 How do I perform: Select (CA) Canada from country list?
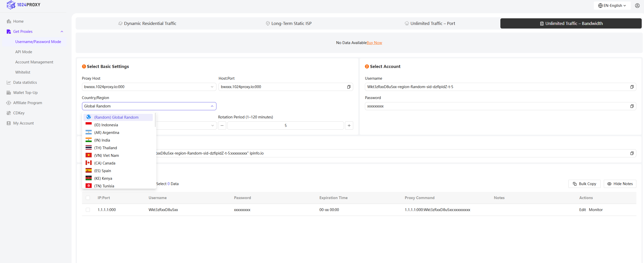pos(105,163)
